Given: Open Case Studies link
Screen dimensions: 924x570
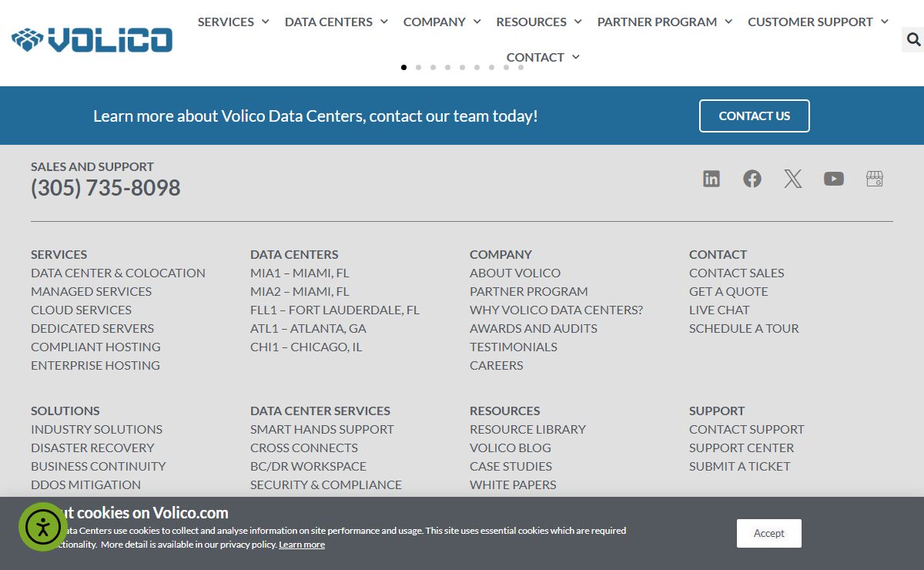Looking at the screenshot, I should (x=511, y=466).
